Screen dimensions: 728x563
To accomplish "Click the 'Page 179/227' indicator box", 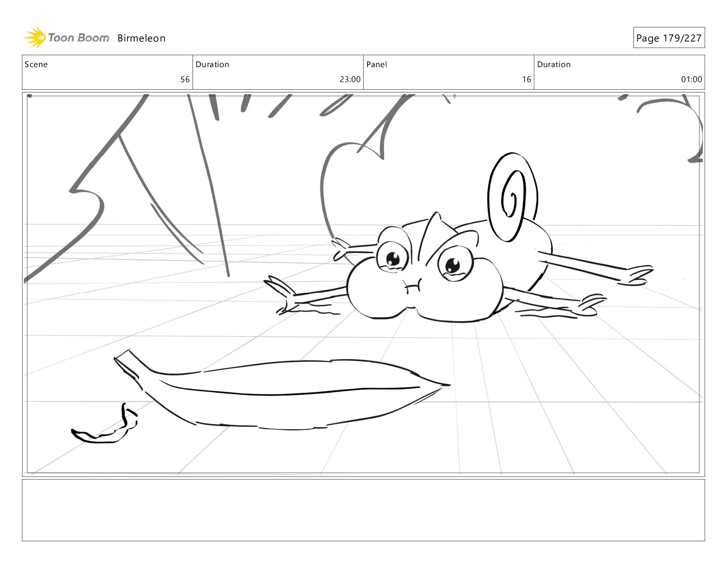I will [669, 38].
